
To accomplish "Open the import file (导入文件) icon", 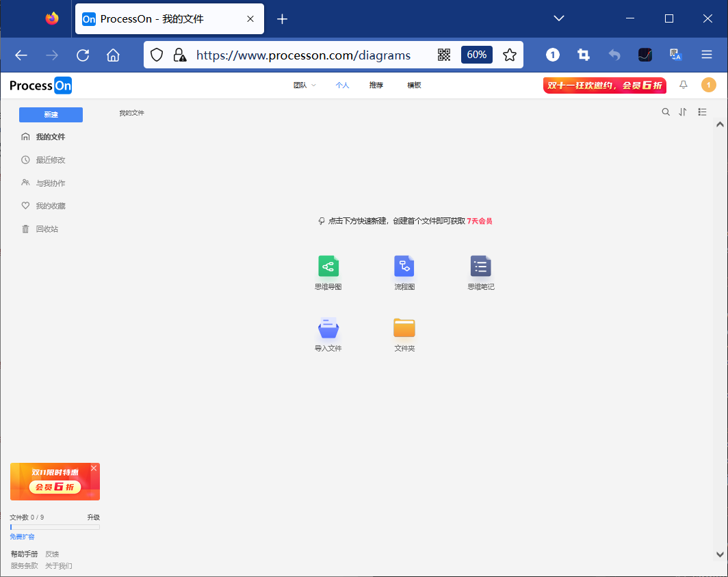I will [x=328, y=328].
